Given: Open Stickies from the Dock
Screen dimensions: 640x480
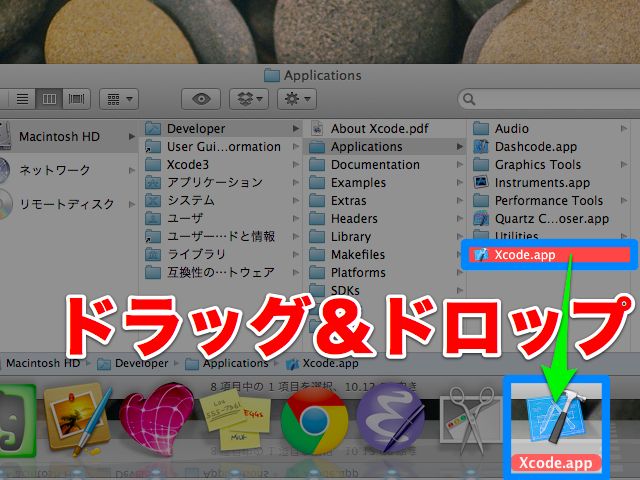Looking at the screenshot, I should pyautogui.click(x=235, y=420).
